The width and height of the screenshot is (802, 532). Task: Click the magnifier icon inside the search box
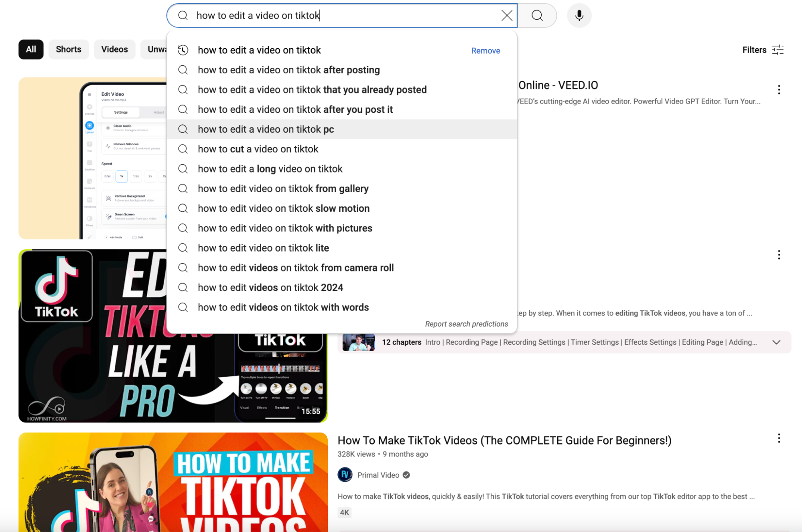tap(183, 16)
